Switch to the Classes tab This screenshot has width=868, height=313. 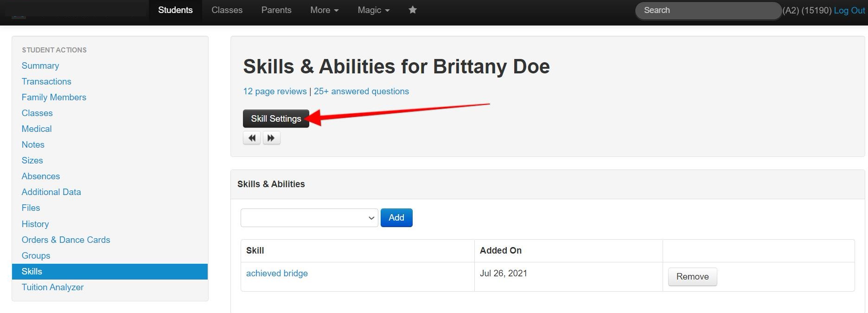tap(227, 10)
